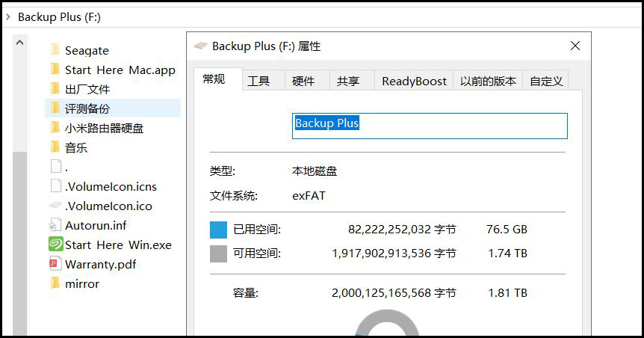Click the Start Here Mac.app folder icon

coord(55,70)
